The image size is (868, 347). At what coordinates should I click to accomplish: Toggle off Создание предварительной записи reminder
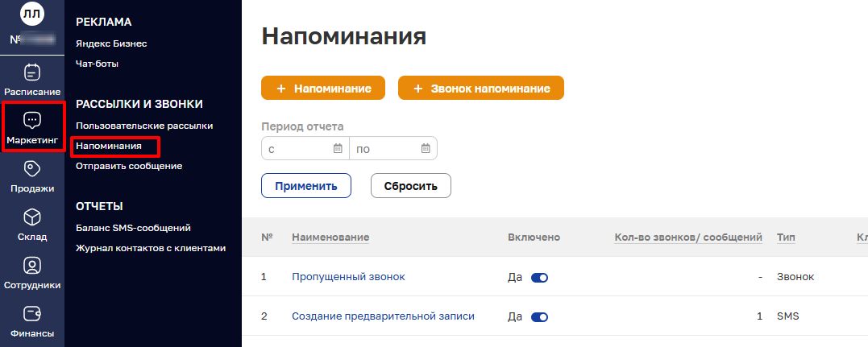(539, 317)
